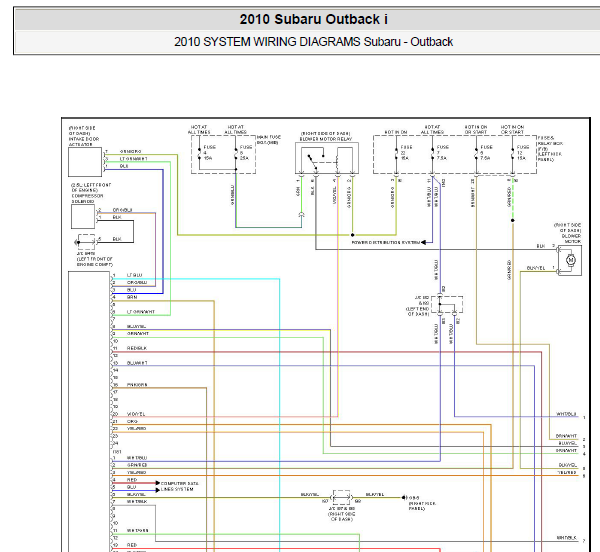Image resolution: width=600 pixels, height=552 pixels.
Task: Select the FUSE 7 7.5A label
Action: point(443,152)
